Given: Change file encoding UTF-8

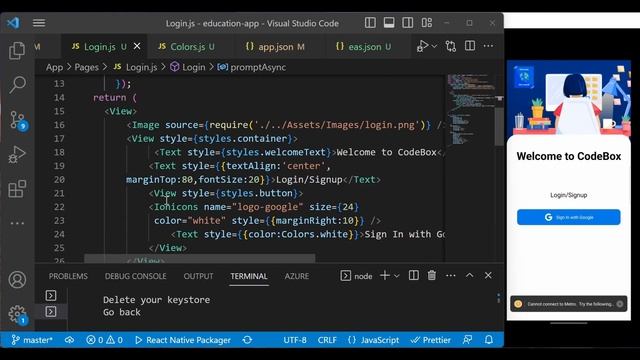Looking at the screenshot, I should coord(295,340).
